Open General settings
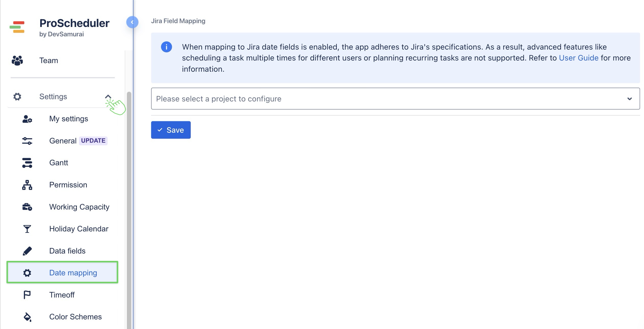The height and width of the screenshot is (329, 644). coord(62,141)
